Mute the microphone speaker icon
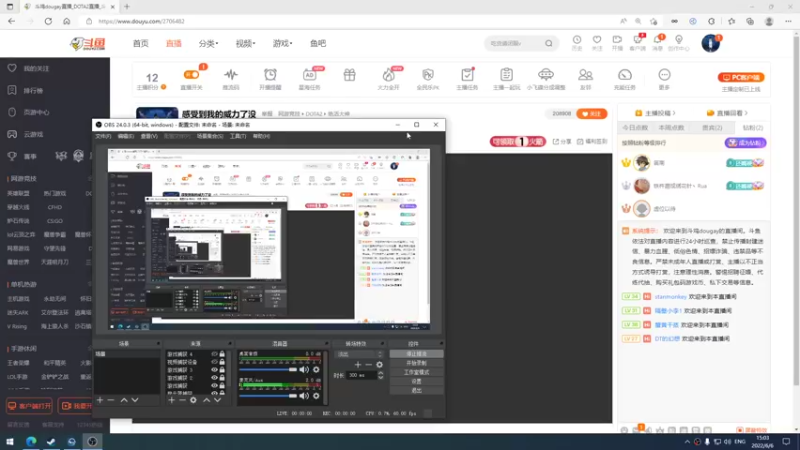The width and height of the screenshot is (800, 450). 304,395
